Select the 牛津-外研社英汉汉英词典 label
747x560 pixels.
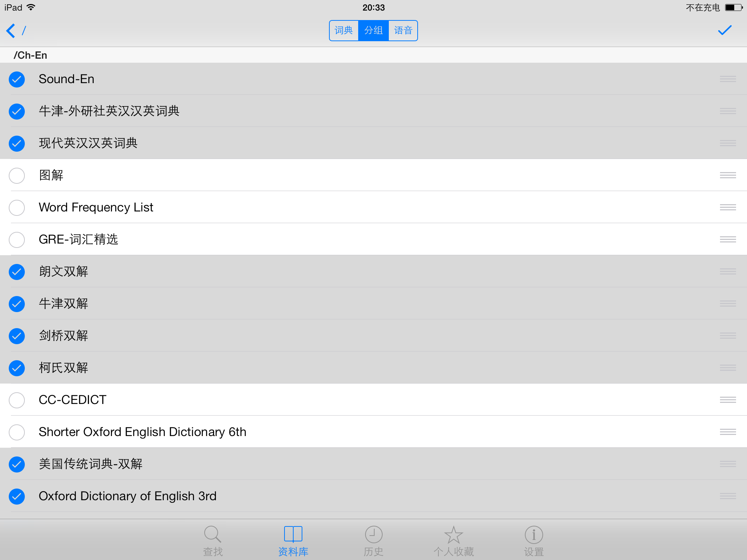(x=109, y=111)
